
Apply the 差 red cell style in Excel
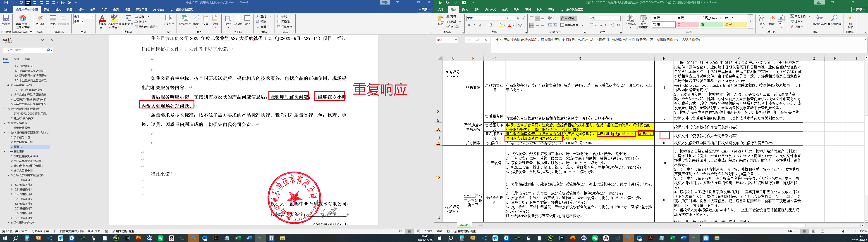point(687,25)
